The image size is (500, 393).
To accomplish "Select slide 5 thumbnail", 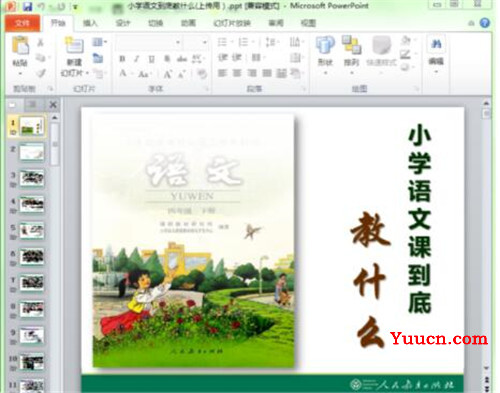I will (32, 231).
